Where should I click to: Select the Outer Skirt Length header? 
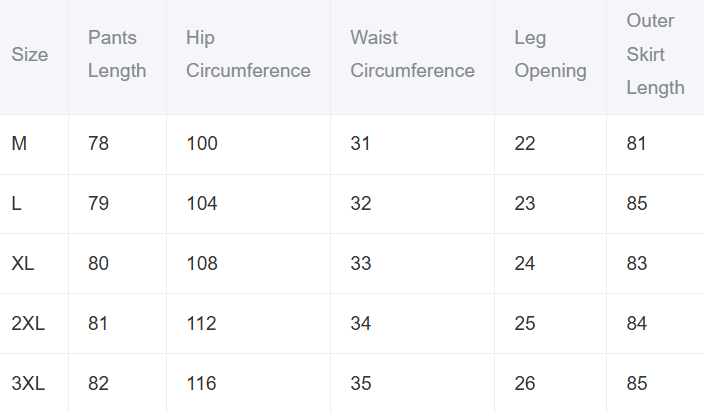[x=655, y=55]
